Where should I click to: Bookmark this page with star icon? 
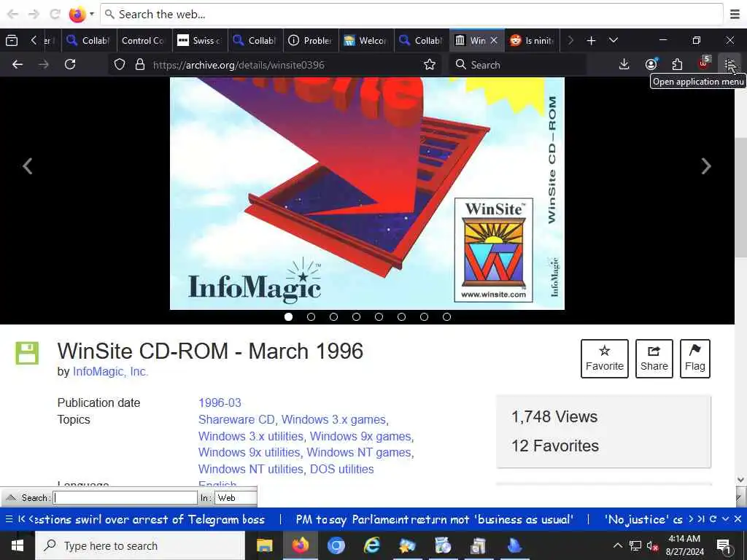(430, 64)
